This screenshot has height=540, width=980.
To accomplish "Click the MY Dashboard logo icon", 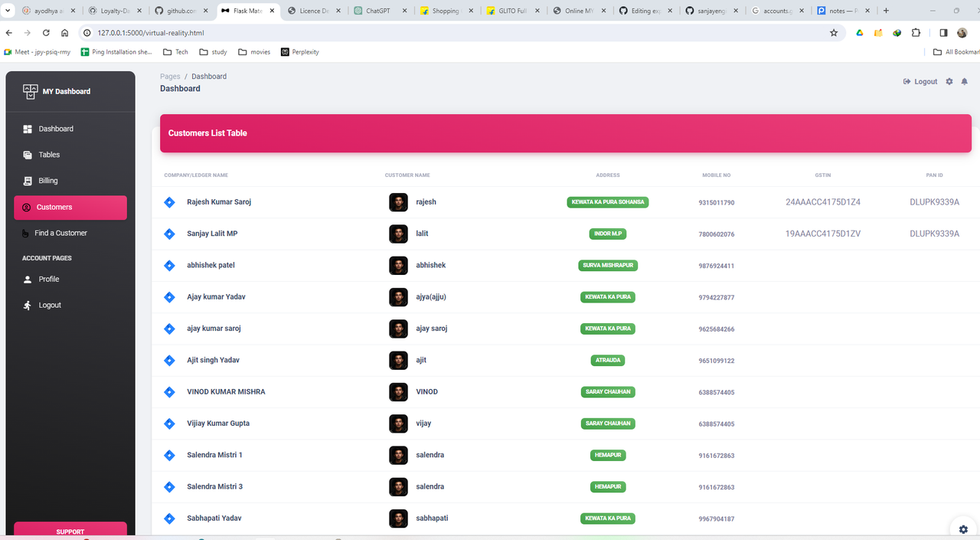I will (x=30, y=91).
